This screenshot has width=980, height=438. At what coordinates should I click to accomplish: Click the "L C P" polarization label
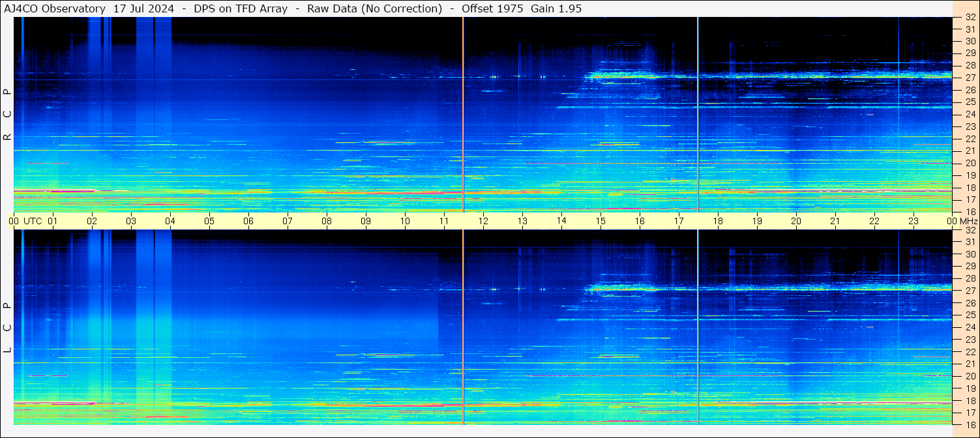coord(7,327)
